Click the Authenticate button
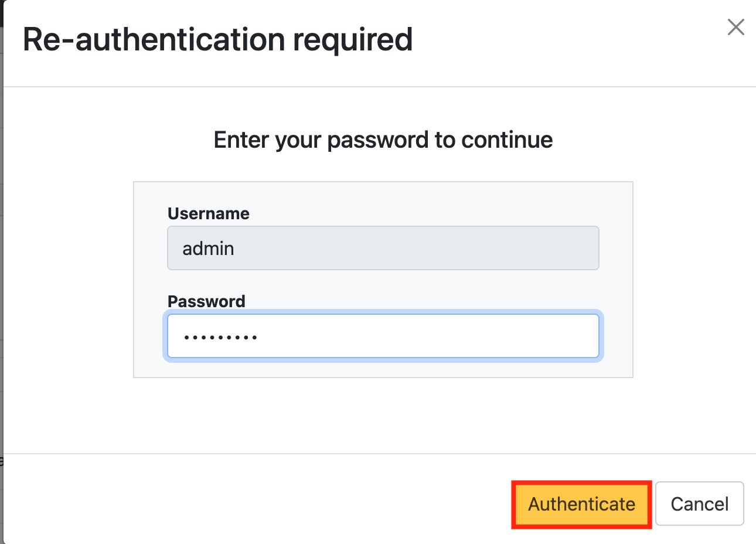 (581, 504)
